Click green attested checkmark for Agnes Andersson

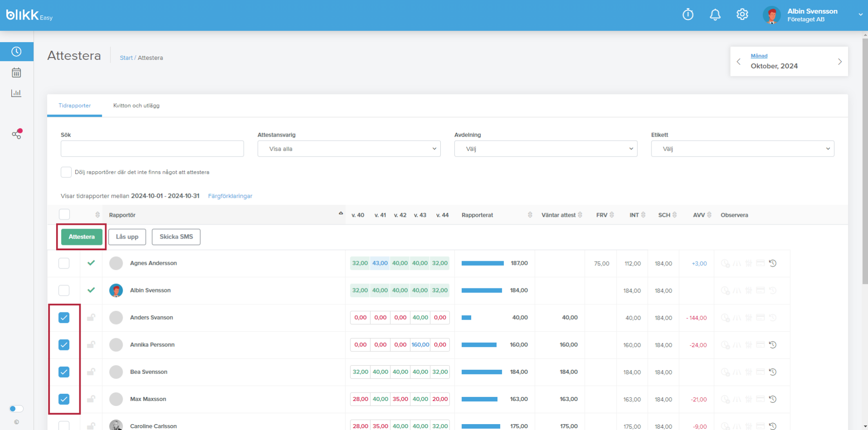tap(91, 263)
